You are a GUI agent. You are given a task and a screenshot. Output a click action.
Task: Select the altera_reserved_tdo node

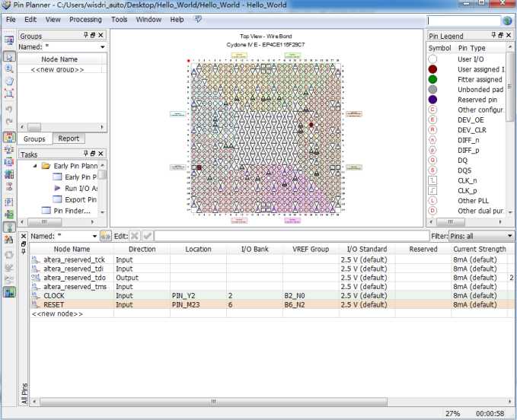coord(75,278)
